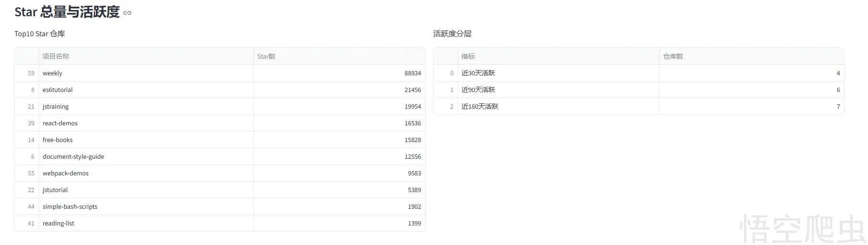Image resolution: width=868 pixels, height=245 pixels.
Task: Select the document-style-guide cell
Action: pyautogui.click(x=73, y=157)
